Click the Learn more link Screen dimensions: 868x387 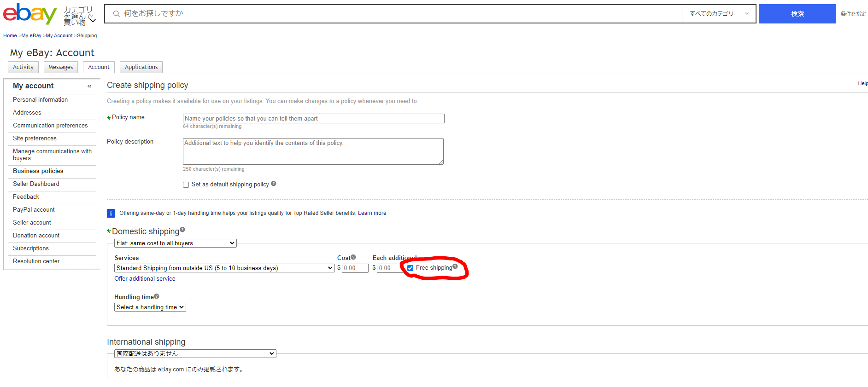click(372, 213)
